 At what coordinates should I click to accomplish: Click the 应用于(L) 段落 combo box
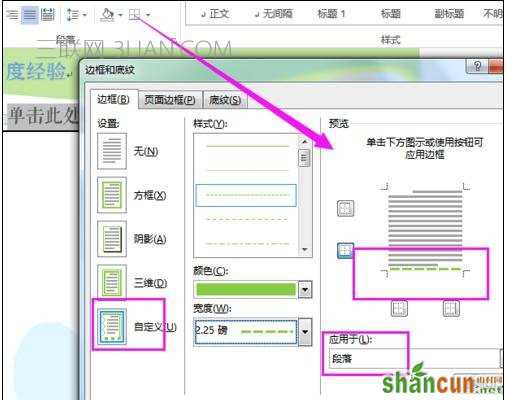tap(416, 359)
